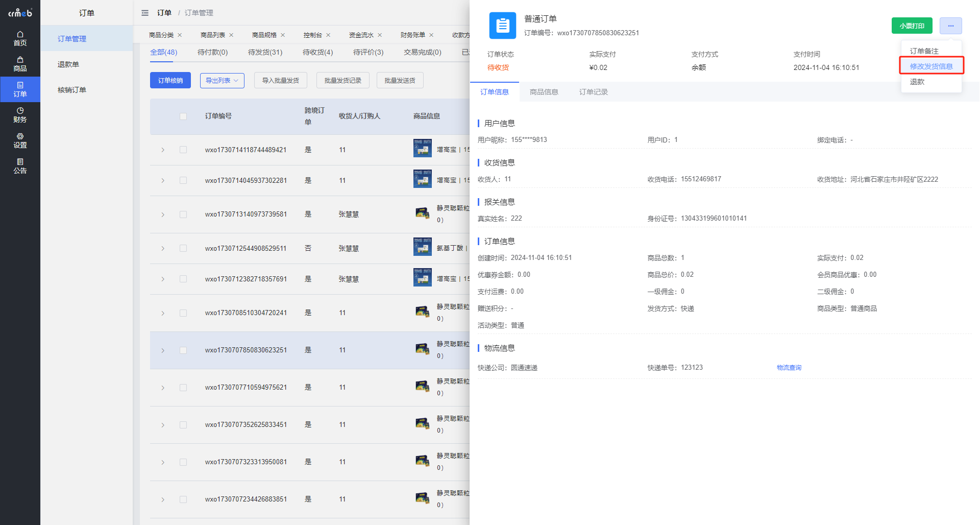Open the 资金流水 page tab
The width and height of the screenshot is (980, 525).
pyautogui.click(x=361, y=35)
